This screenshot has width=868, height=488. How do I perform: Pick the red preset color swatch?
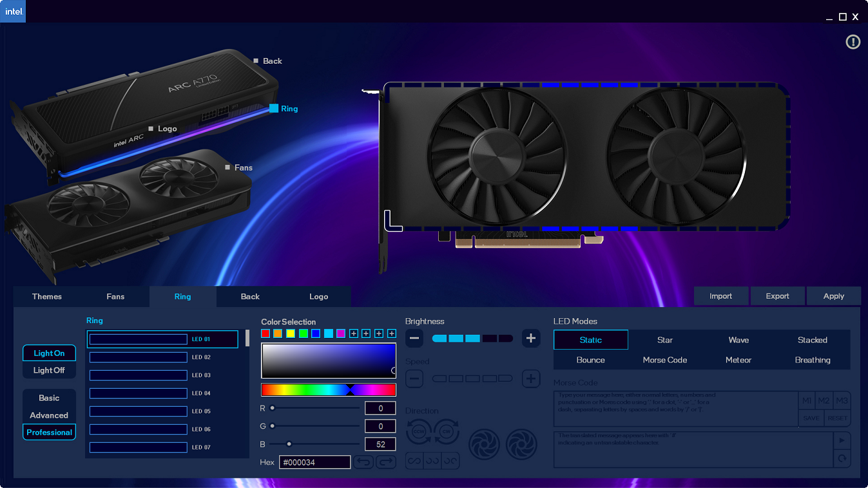pos(265,333)
